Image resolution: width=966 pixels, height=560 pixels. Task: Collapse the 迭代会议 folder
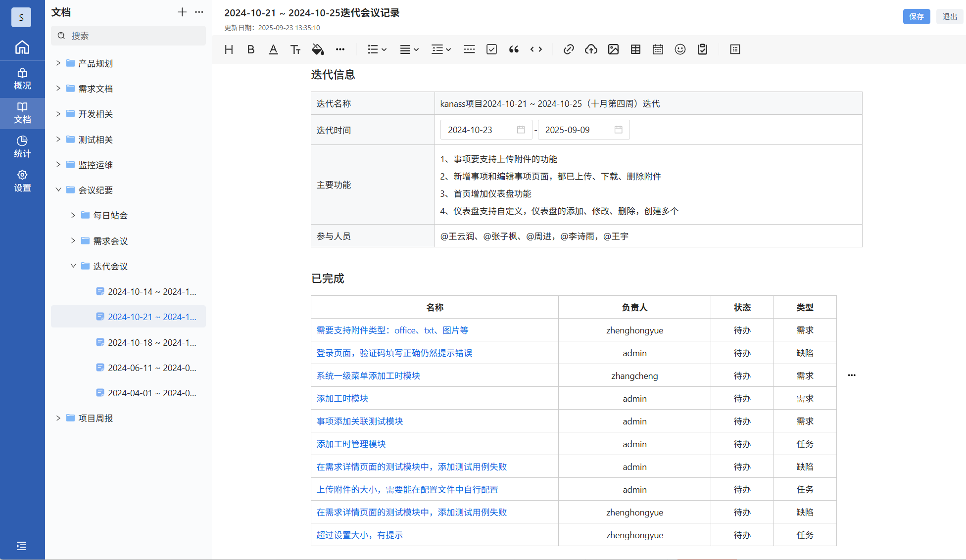click(x=73, y=266)
